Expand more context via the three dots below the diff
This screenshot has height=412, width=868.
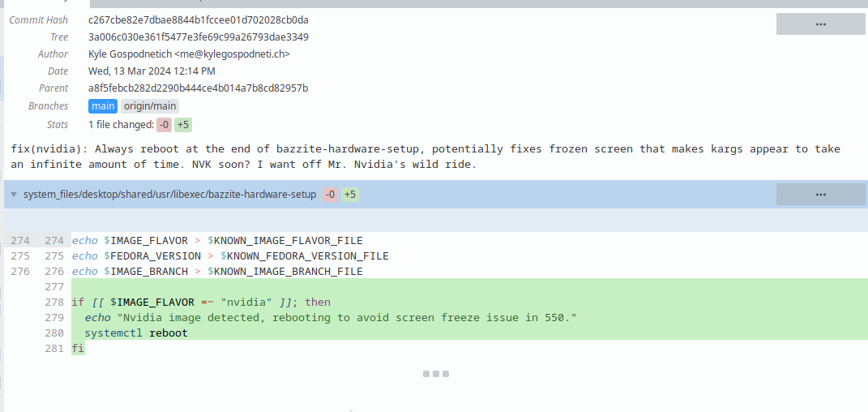pos(436,374)
